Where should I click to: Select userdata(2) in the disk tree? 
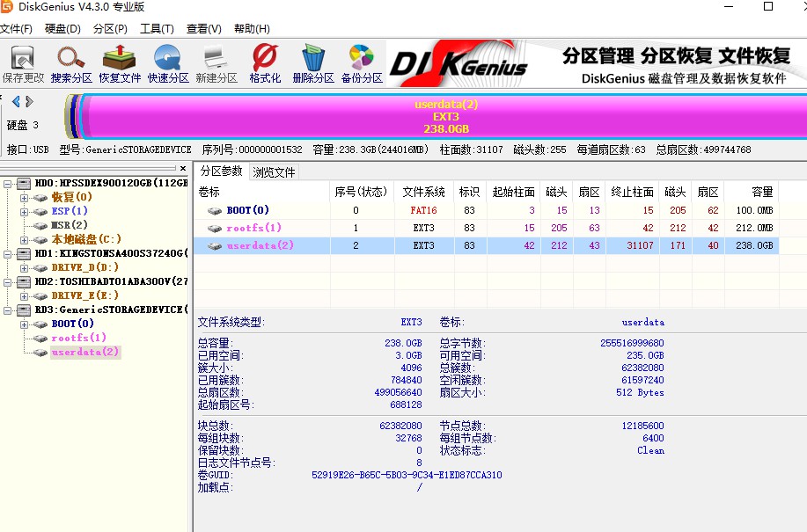84,352
